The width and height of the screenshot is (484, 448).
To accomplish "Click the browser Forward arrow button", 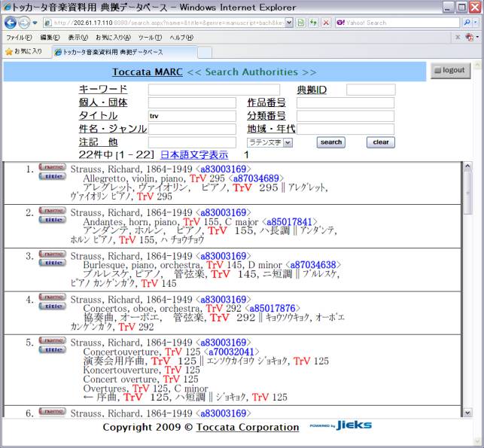I will point(24,23).
